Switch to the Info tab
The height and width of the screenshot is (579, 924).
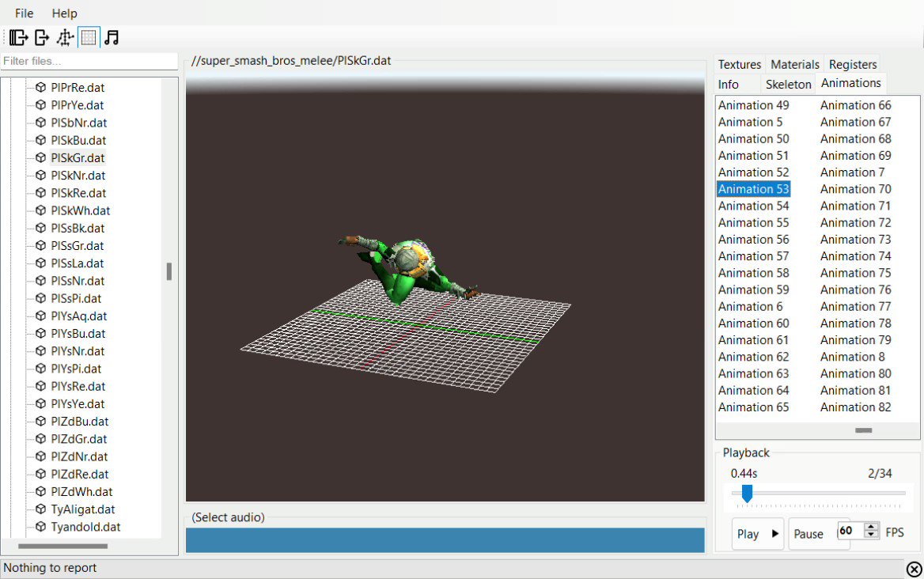pos(729,84)
